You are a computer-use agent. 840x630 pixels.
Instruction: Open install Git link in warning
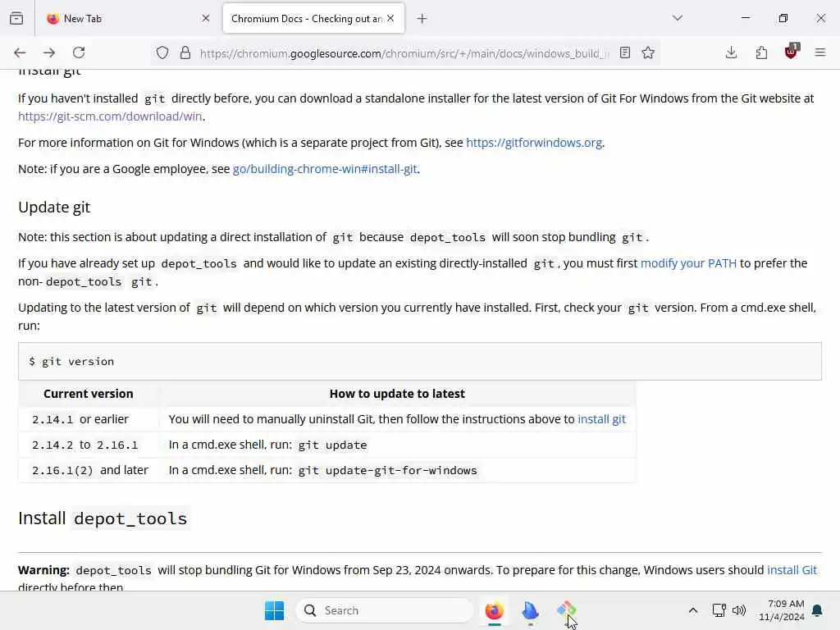pos(792,570)
